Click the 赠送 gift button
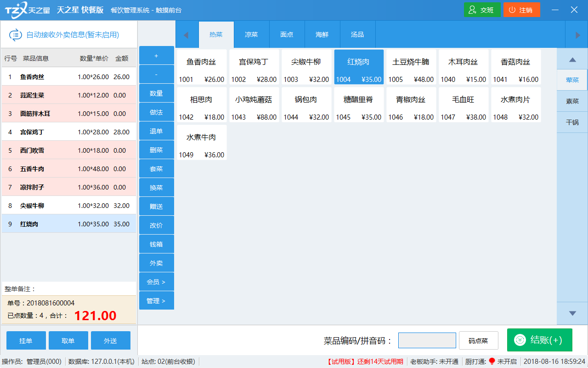Image resolution: width=588 pixels, height=368 pixels. (x=156, y=206)
